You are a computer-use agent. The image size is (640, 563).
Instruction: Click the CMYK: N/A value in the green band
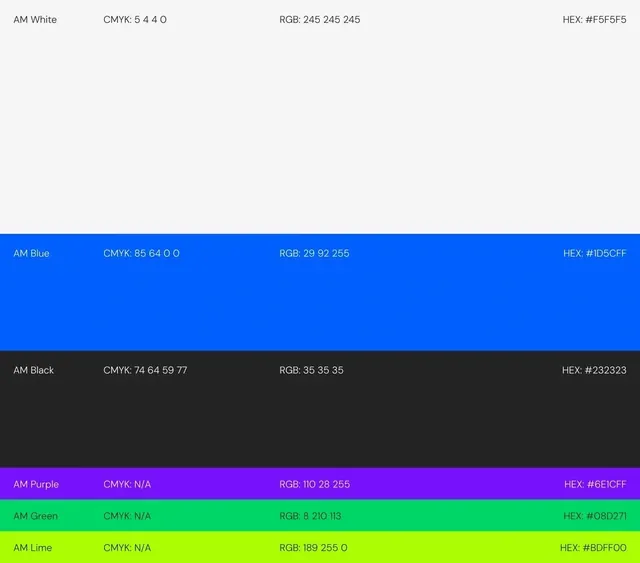[127, 516]
